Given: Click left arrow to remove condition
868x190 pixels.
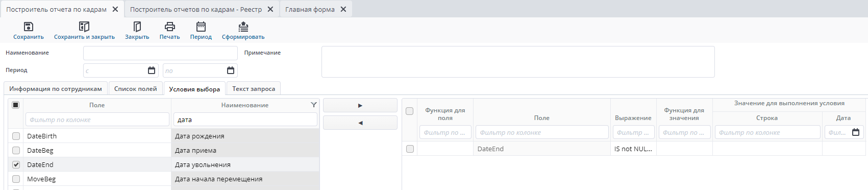Looking at the screenshot, I should [360, 123].
